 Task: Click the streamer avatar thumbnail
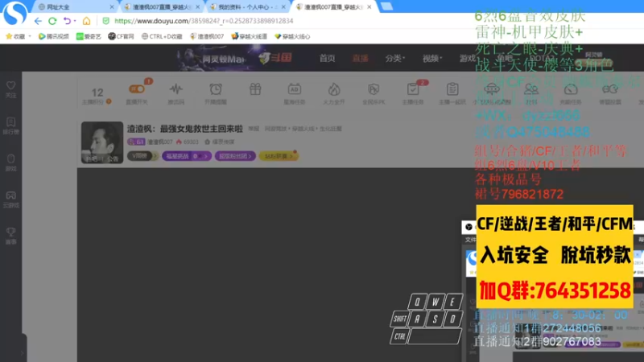click(x=102, y=142)
